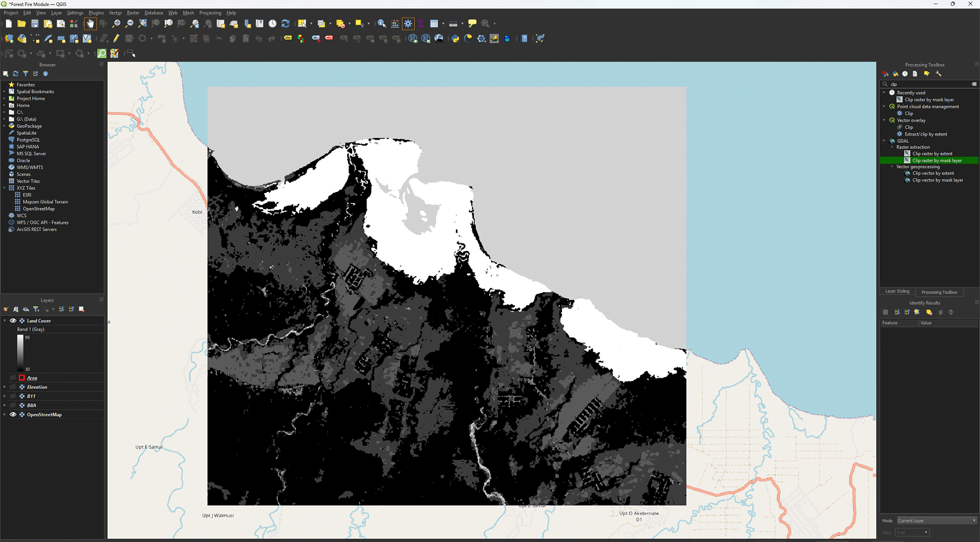
Task: Select Clip raster by extent algorithm
Action: click(x=932, y=154)
